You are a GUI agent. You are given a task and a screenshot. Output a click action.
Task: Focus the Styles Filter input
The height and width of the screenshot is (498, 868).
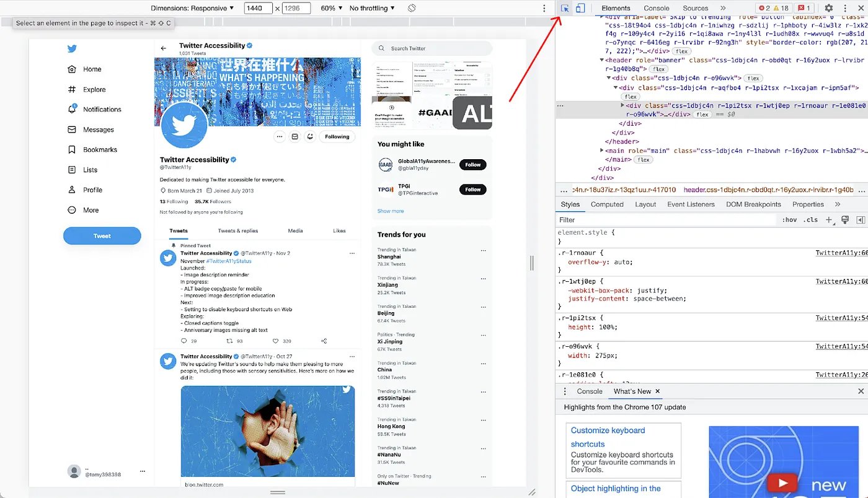[666, 220]
